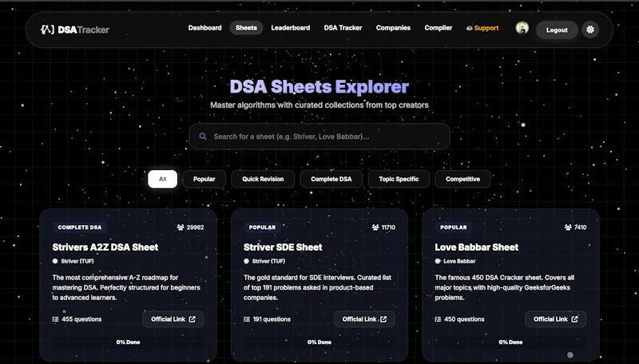
Task: Click the 29962 followers count
Action: click(195, 227)
